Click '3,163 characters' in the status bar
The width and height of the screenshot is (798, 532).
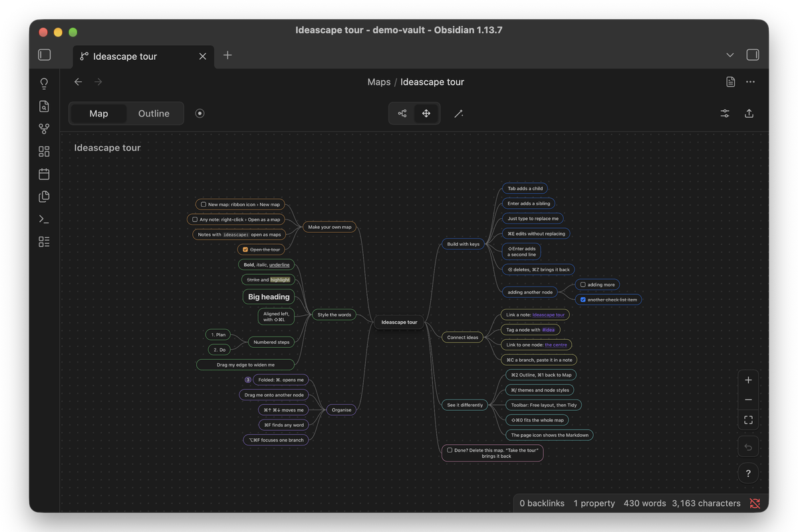pos(706,503)
